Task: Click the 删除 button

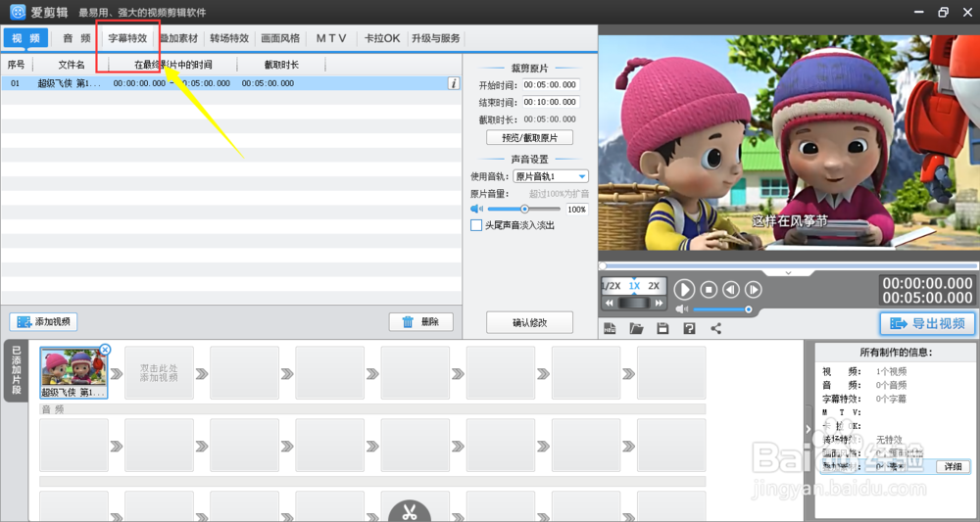Action: pos(421,321)
